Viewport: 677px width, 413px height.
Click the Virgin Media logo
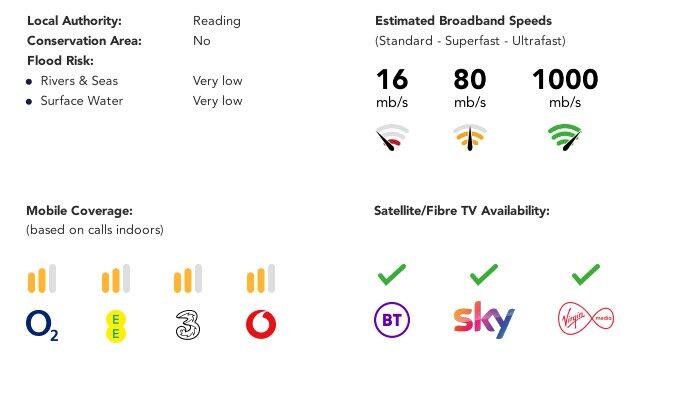pyautogui.click(x=585, y=320)
